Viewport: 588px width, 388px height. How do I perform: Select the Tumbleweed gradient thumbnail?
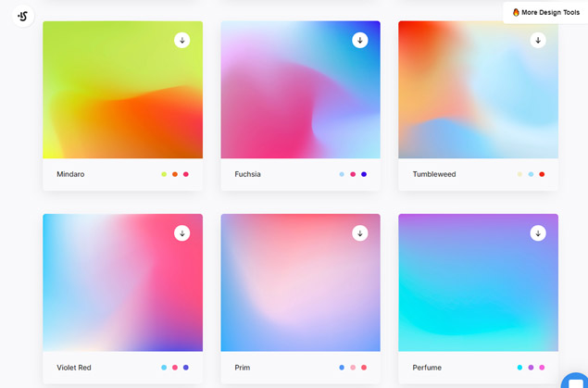tap(478, 90)
